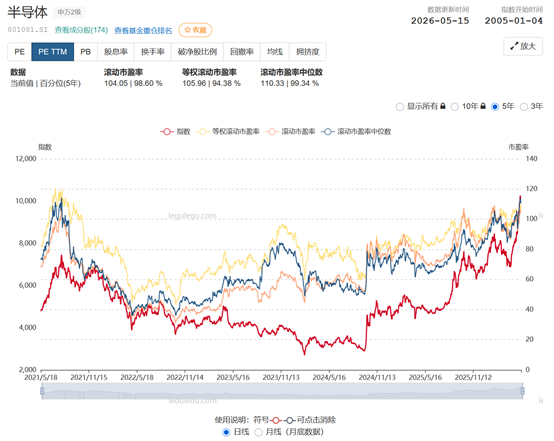Viewport: 554px width, 441px height.
Task: Click the red symbol in 使用说明
Action: tap(276, 420)
